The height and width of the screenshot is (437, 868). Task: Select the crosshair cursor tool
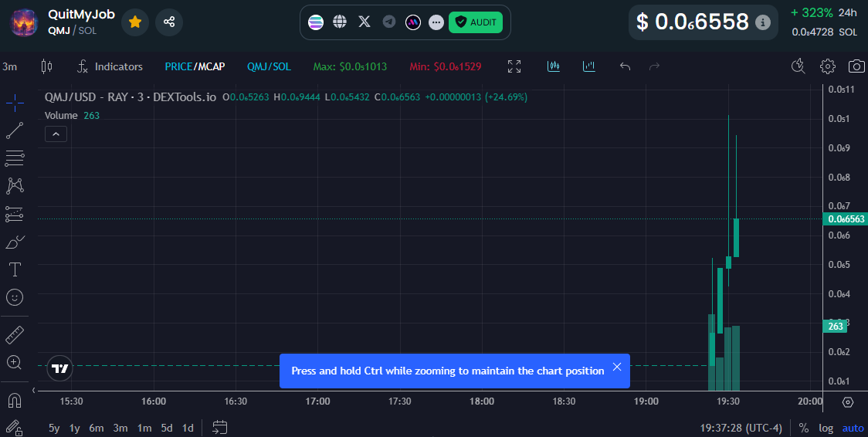(15, 103)
